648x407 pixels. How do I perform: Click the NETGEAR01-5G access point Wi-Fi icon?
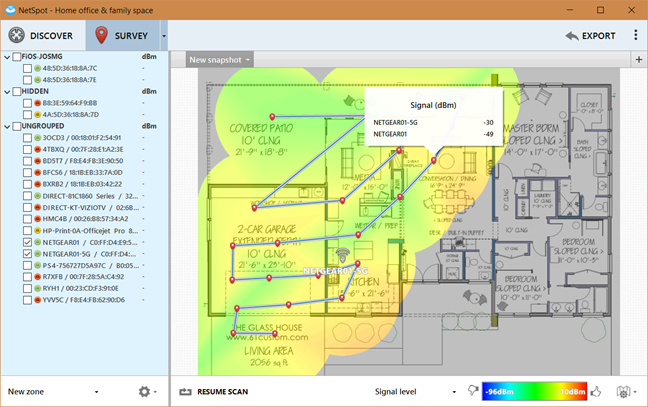pos(342,255)
